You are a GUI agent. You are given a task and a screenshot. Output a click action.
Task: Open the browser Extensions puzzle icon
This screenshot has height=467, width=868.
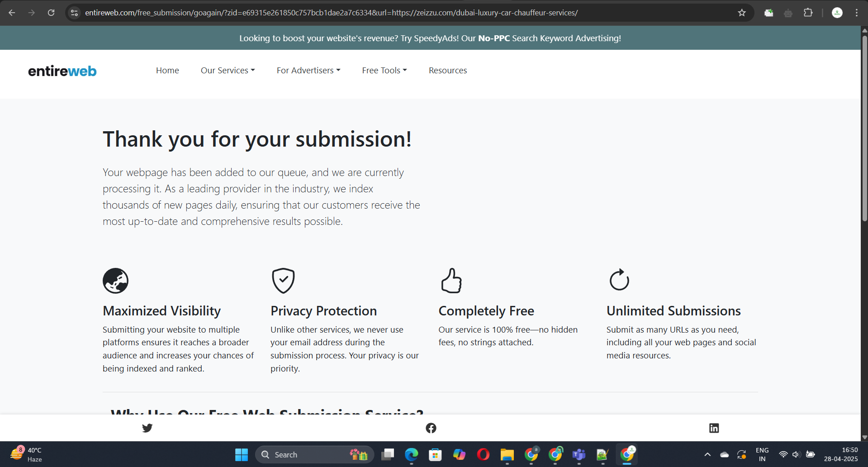808,13
